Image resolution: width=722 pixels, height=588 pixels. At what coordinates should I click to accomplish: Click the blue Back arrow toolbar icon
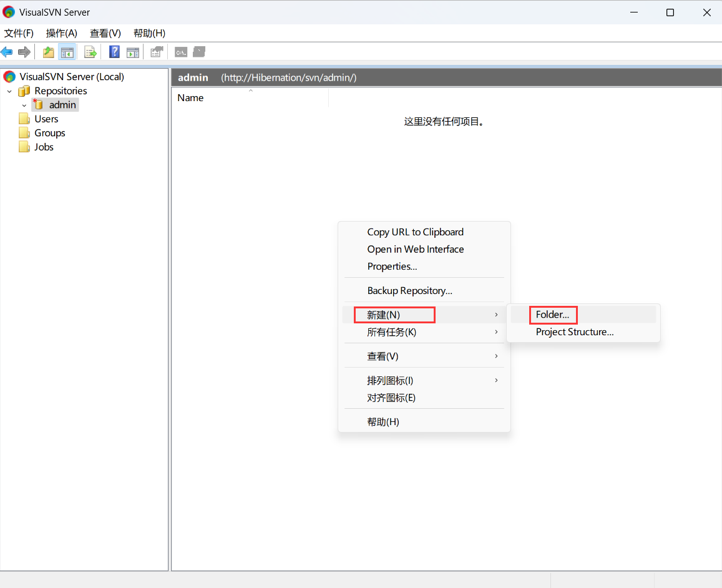point(6,52)
